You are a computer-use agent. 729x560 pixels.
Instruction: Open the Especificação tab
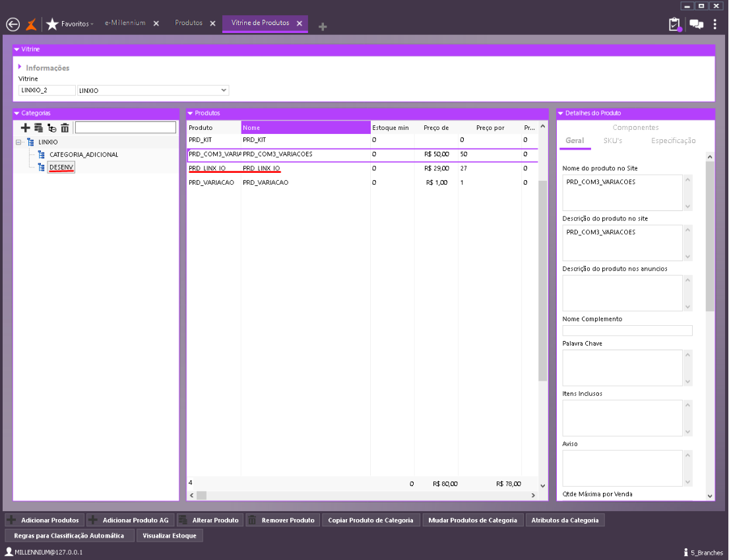pyautogui.click(x=673, y=140)
